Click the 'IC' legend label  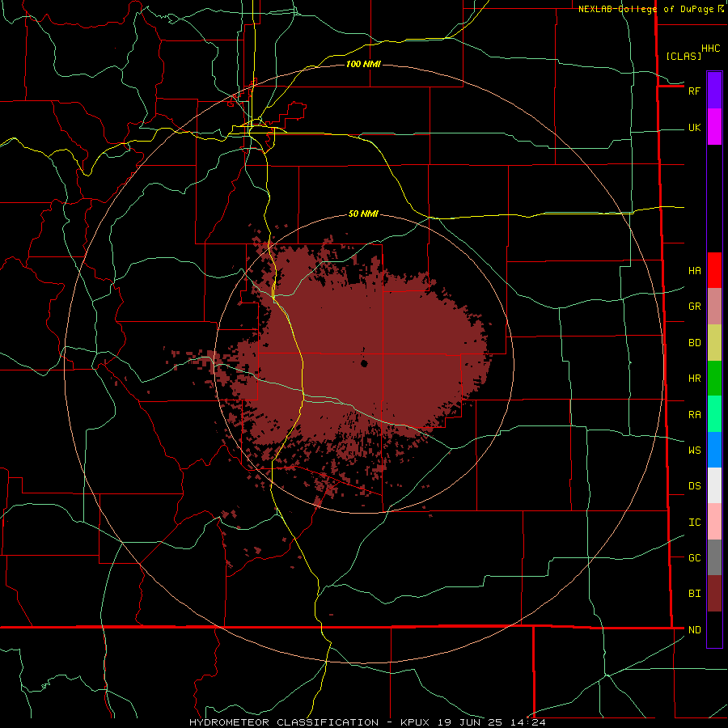coord(694,522)
